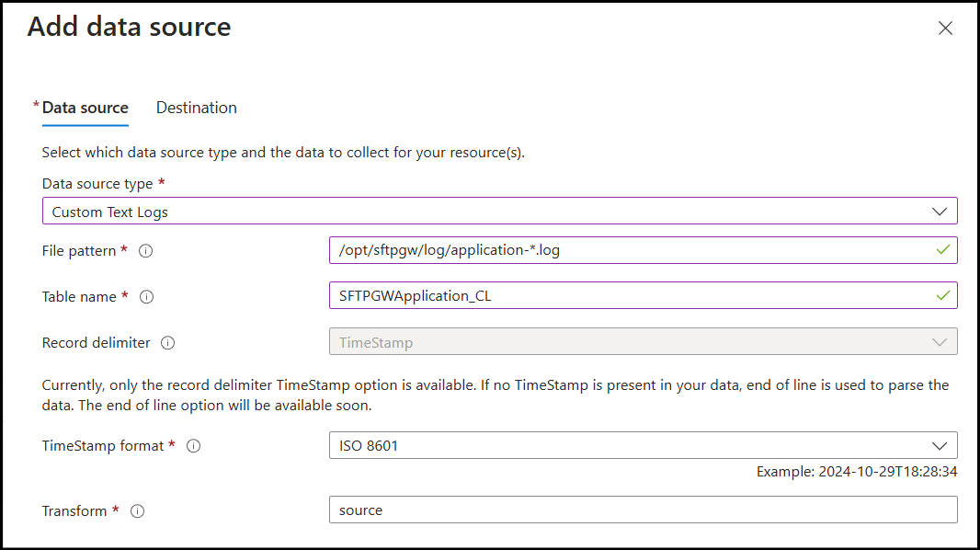Click the Table name info icon
The image size is (980, 550).
[146, 297]
